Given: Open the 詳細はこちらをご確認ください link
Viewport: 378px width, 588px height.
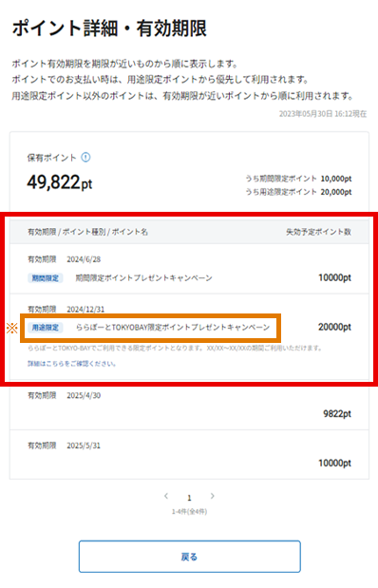Looking at the screenshot, I should [x=71, y=364].
